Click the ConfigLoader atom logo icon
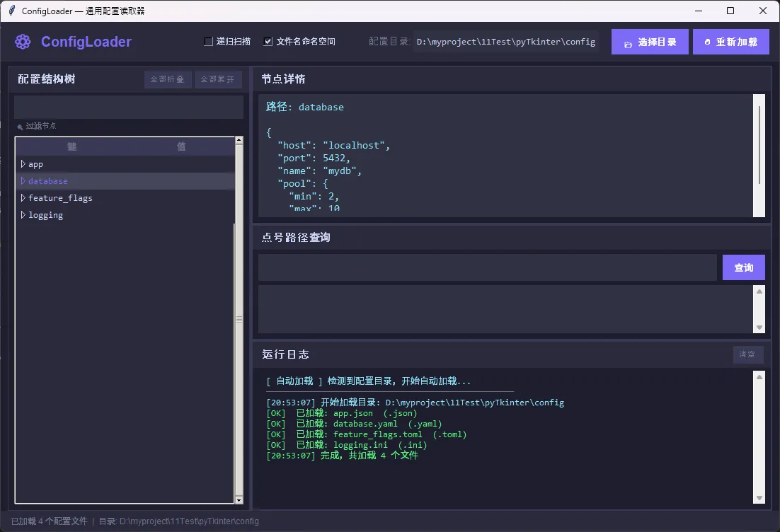The height and width of the screenshot is (532, 780). click(x=23, y=42)
